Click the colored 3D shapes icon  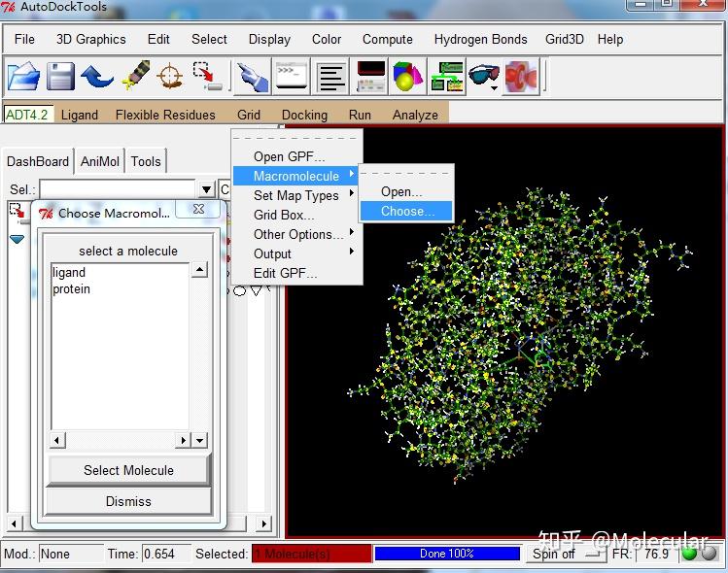tap(407, 76)
